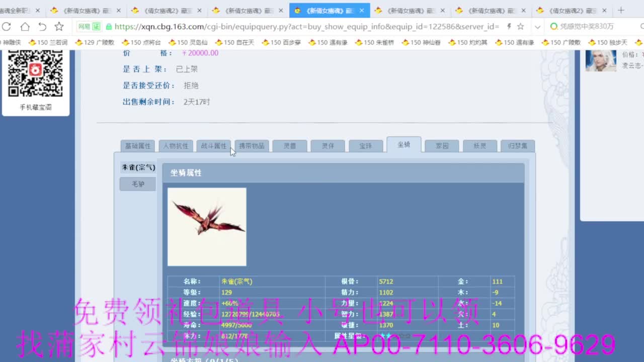Click the red phoenix mount image
The width and height of the screenshot is (644, 362).
(x=207, y=227)
